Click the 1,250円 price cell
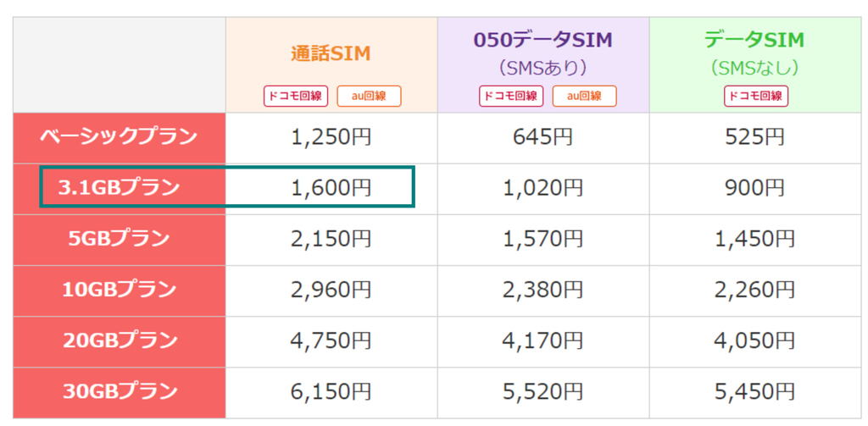The height and width of the screenshot is (426, 868). [331, 137]
